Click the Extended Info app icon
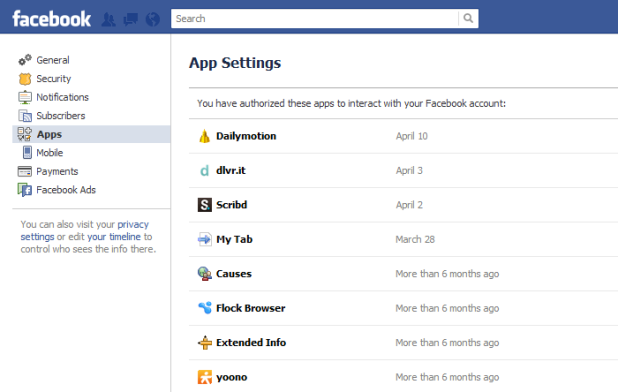 point(205,342)
